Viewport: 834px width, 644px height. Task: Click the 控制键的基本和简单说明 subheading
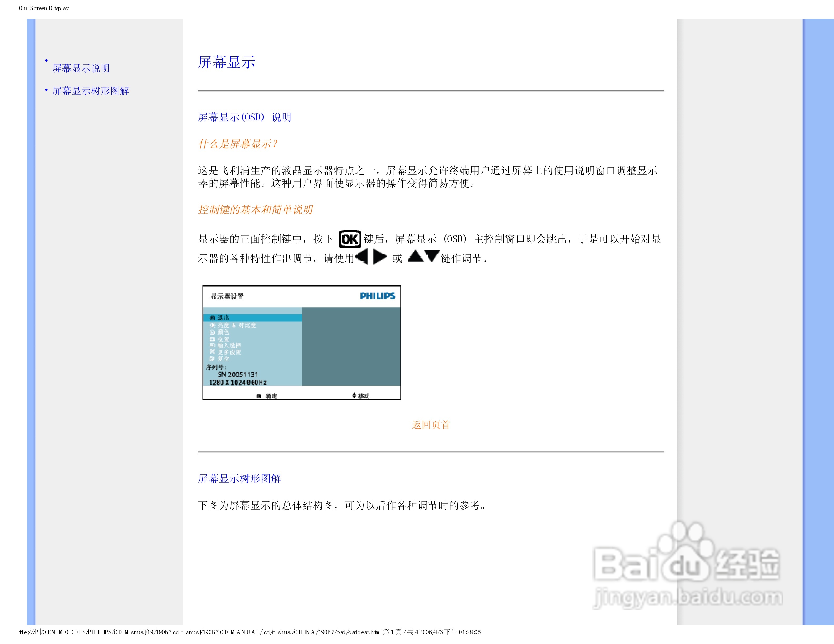pyautogui.click(x=255, y=209)
